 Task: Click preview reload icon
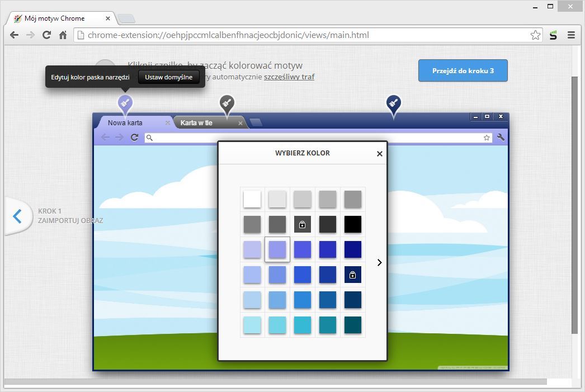134,137
